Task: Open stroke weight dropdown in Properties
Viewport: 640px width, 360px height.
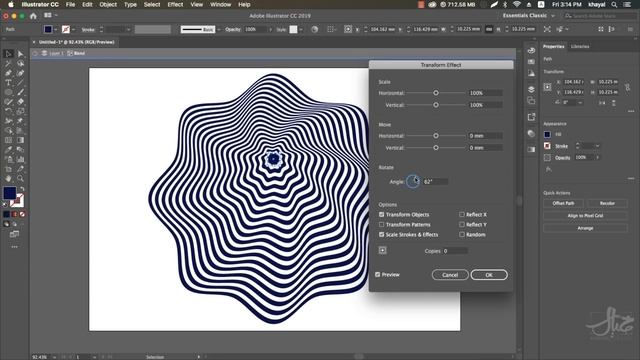Action: click(x=597, y=146)
